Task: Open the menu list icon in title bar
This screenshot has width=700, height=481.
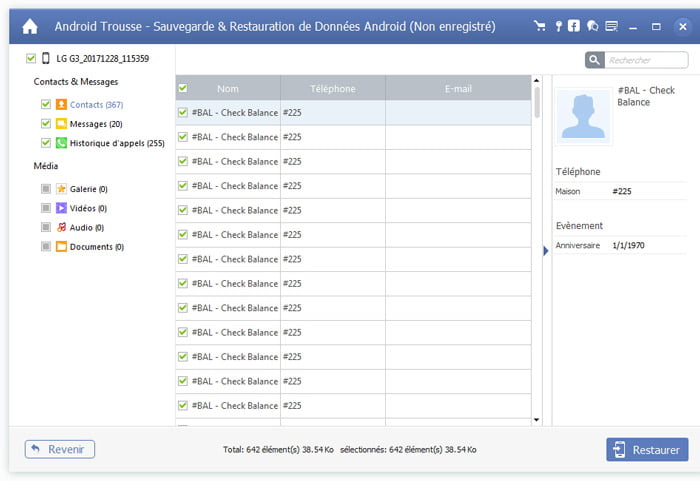Action: point(611,26)
